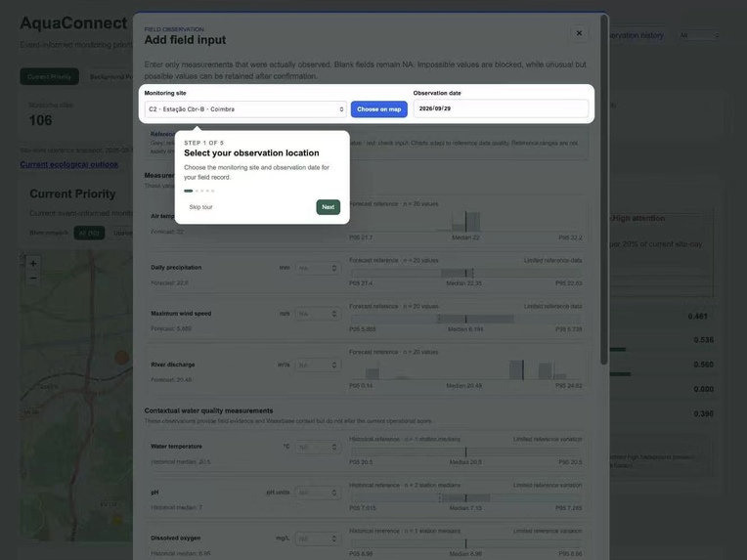Select the Current Priority tab

pos(49,76)
